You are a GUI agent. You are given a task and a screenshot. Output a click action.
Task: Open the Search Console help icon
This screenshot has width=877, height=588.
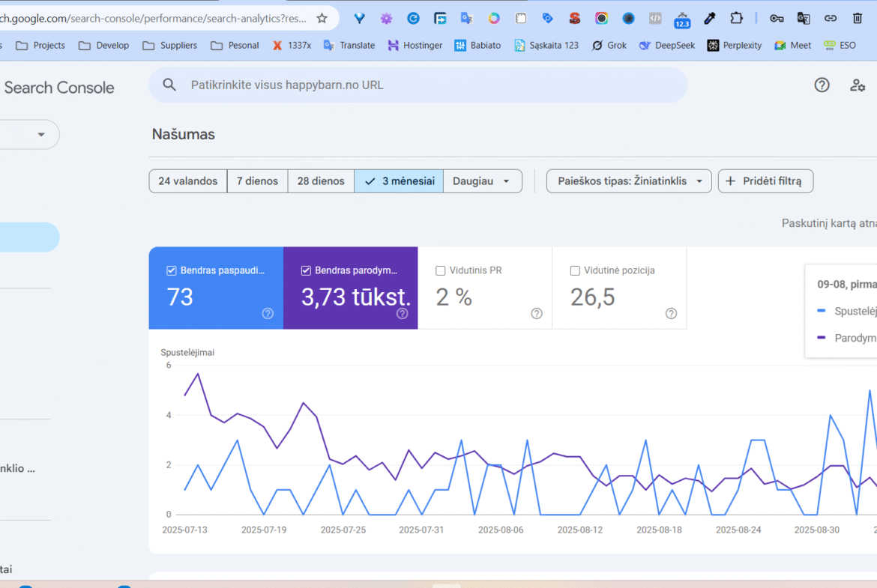(822, 85)
